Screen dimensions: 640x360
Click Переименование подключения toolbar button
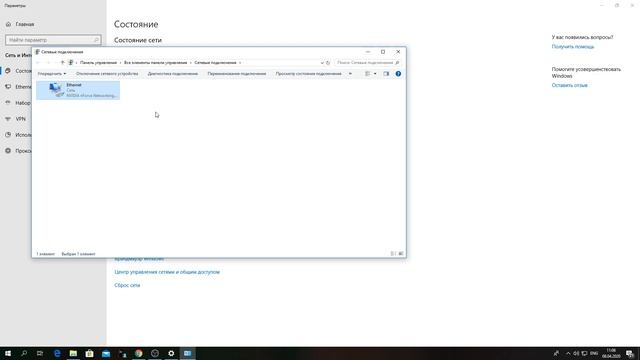(x=237, y=74)
